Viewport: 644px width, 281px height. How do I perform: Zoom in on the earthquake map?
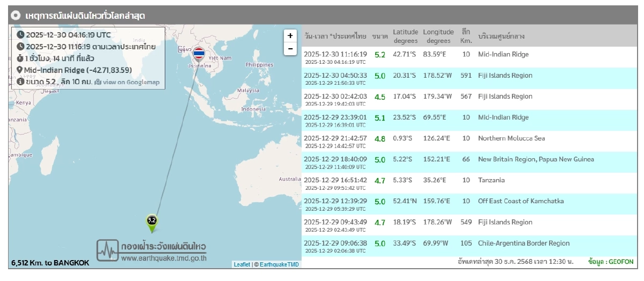click(x=290, y=36)
